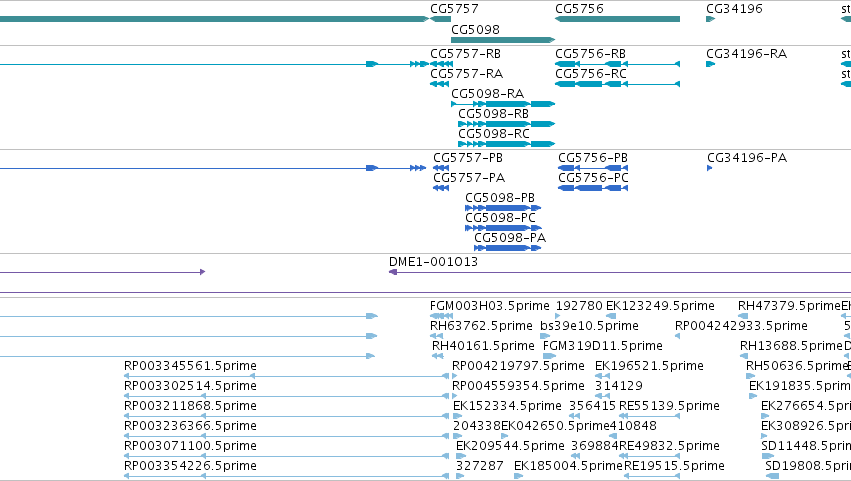Click transcript CG5756-RC

click(591, 74)
